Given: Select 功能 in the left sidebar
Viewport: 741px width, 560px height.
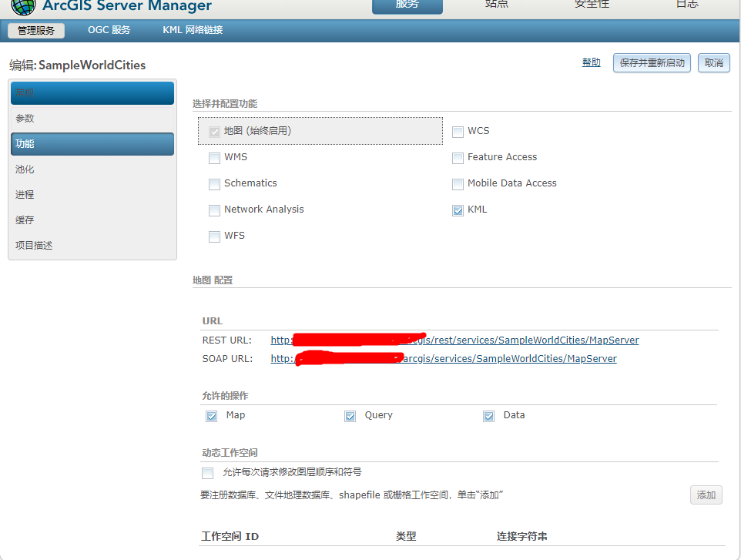Looking at the screenshot, I should pyautogui.click(x=92, y=144).
